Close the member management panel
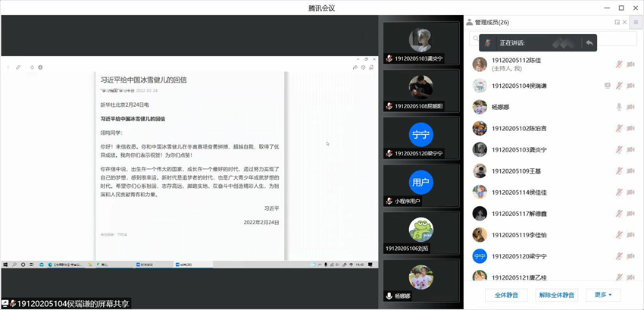Screen dimensions: 644x310 tap(624, 22)
